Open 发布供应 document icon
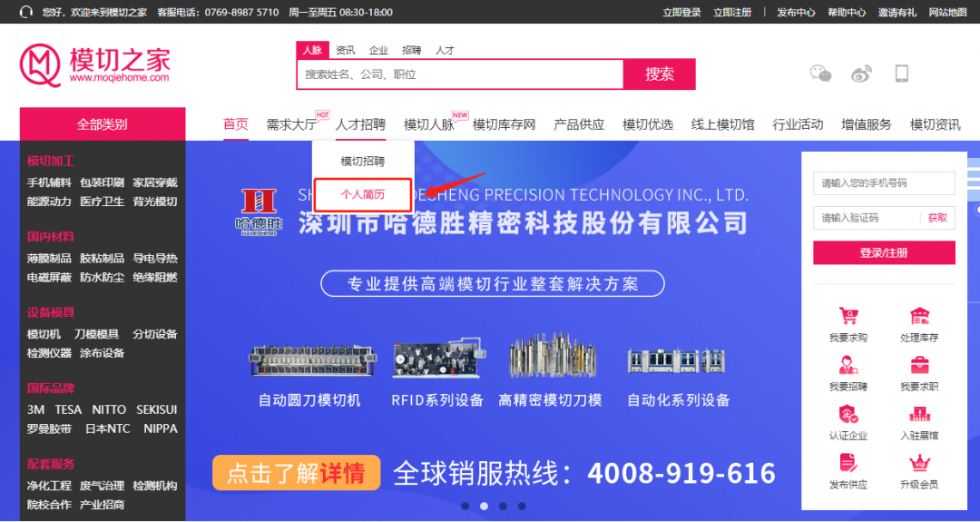Screen dimensions: 980x522 [848, 463]
